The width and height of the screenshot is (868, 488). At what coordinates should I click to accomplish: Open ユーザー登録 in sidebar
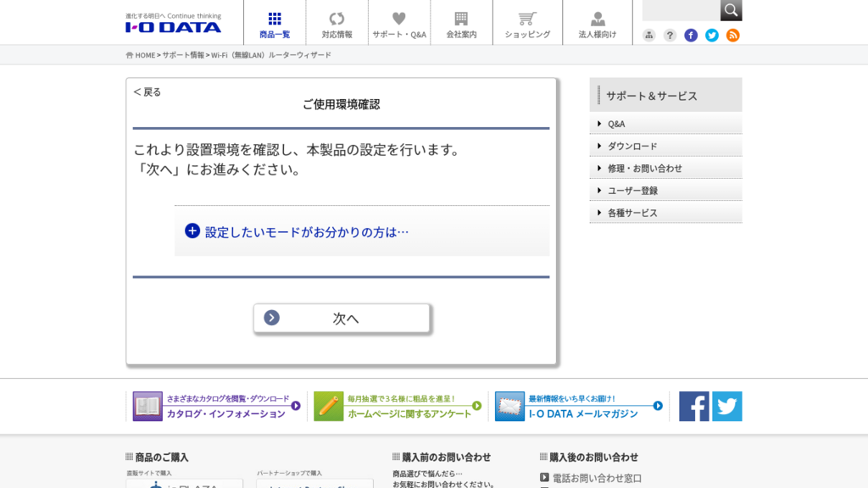(666, 191)
